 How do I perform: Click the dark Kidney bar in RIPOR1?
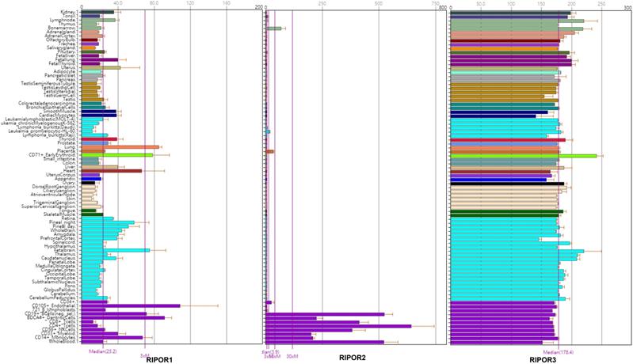pos(97,12)
